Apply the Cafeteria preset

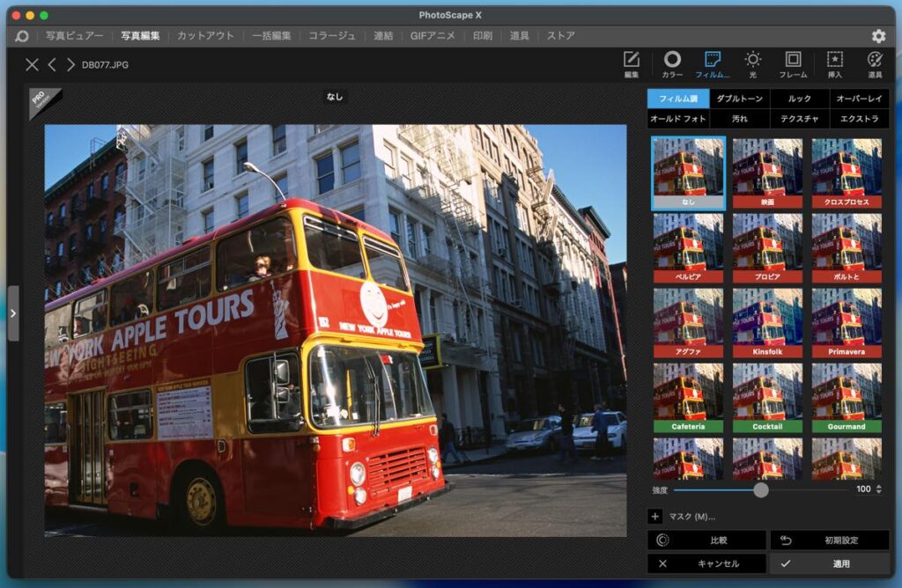pyautogui.click(x=688, y=397)
